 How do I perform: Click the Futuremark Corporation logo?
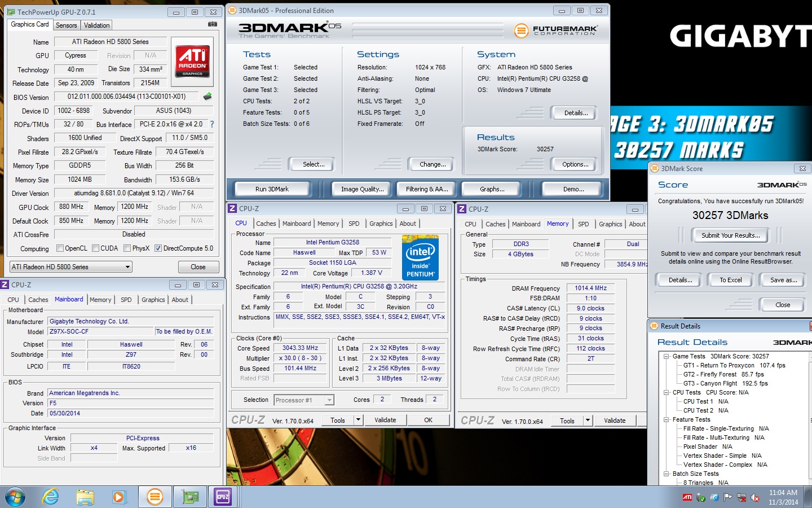point(556,30)
